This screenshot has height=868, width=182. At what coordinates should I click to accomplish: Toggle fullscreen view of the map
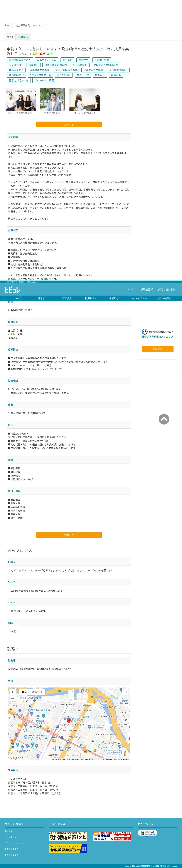[x=125, y=692]
